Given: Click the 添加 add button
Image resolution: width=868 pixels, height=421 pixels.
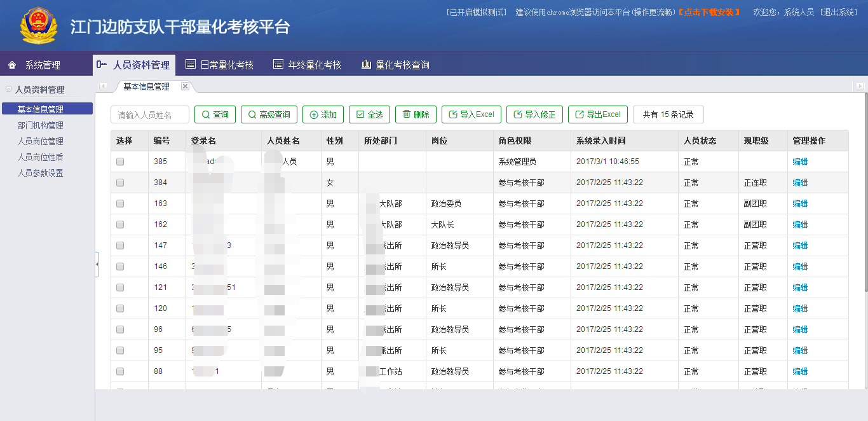Looking at the screenshot, I should pyautogui.click(x=323, y=114).
